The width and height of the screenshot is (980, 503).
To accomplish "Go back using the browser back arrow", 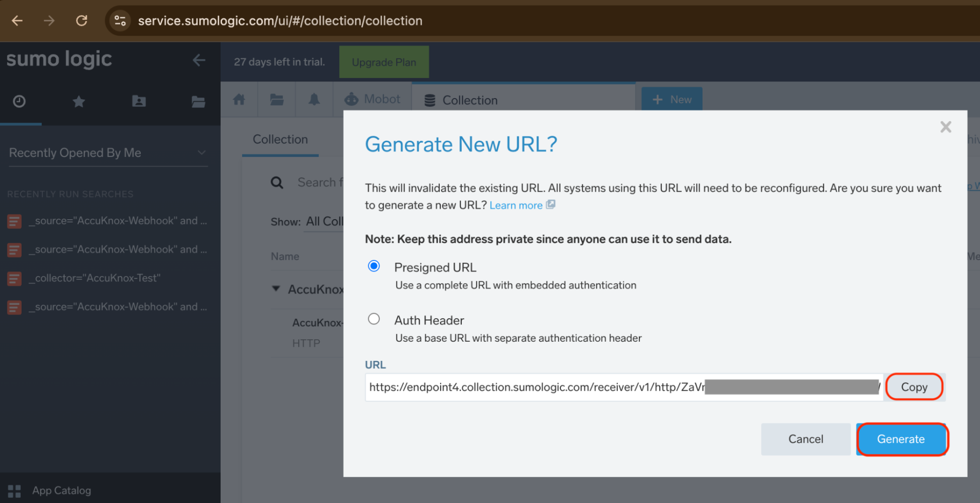I will [17, 21].
